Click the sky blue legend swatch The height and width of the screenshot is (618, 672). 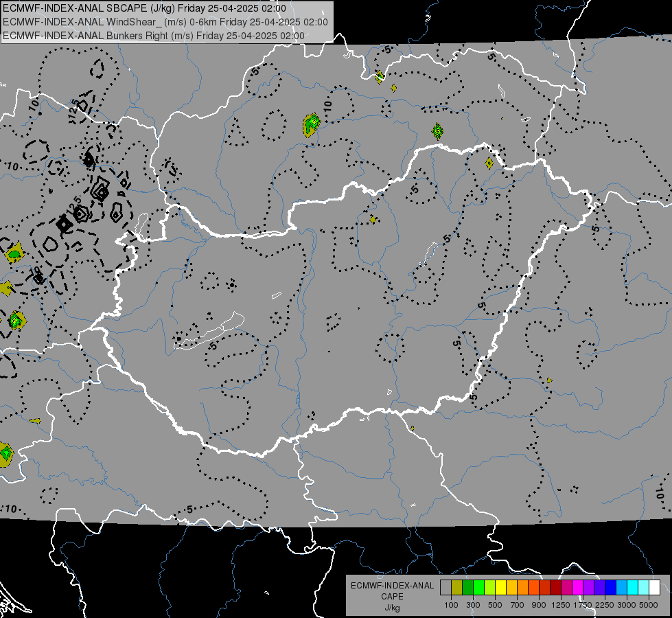(621, 588)
